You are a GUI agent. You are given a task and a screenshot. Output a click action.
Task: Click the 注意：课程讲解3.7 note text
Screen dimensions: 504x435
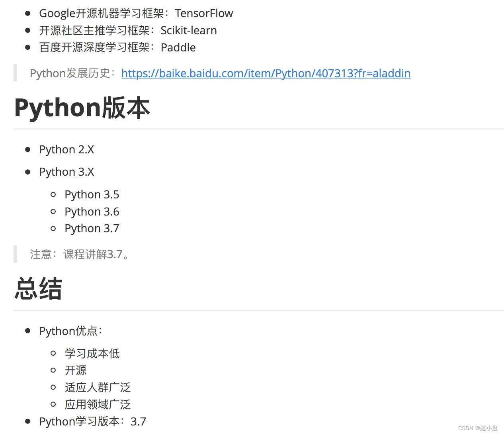pos(80,254)
